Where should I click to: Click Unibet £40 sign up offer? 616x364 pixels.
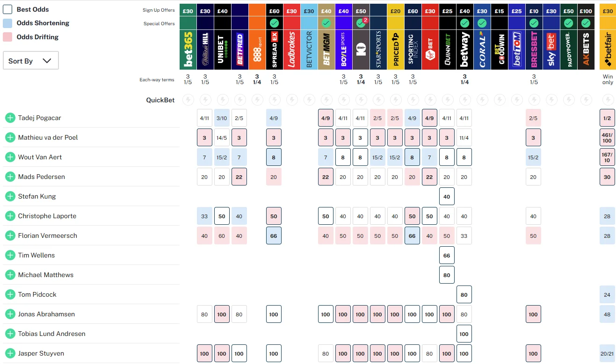click(223, 10)
